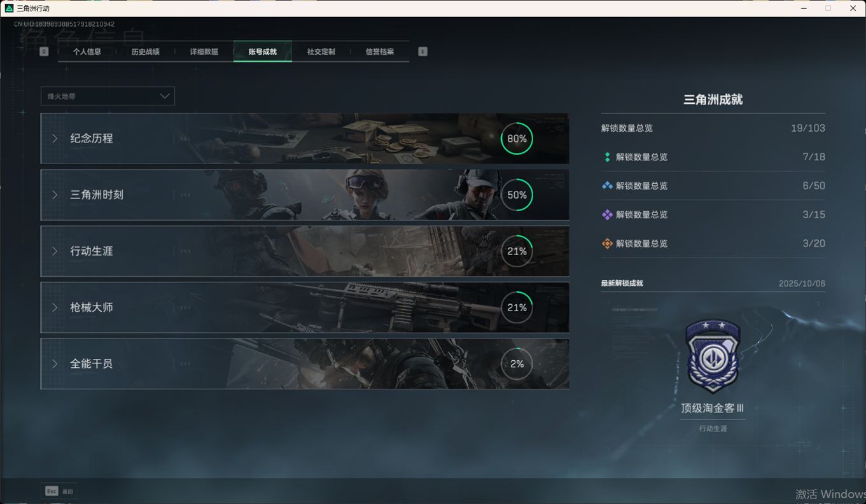
Task: Click the 80% progress ring
Action: pos(517,139)
